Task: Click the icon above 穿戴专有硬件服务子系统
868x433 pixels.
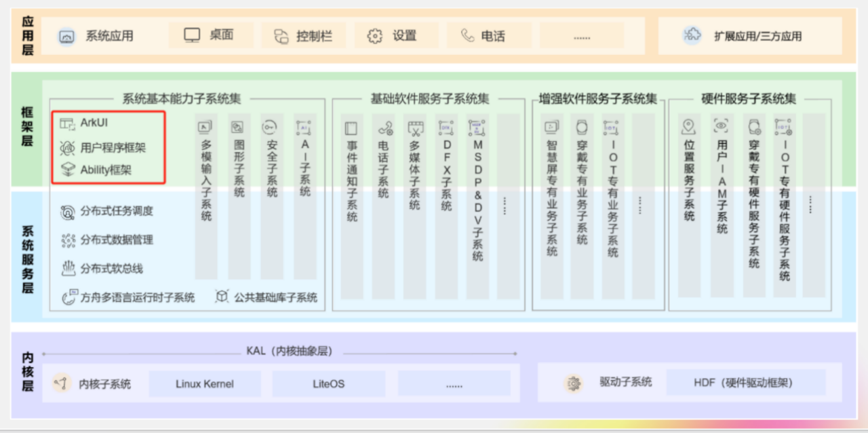Action: pos(753,126)
